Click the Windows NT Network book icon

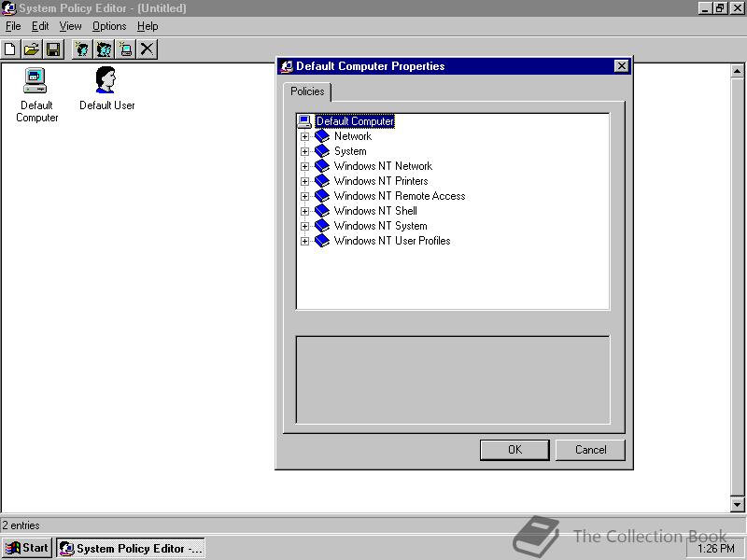[322, 166]
